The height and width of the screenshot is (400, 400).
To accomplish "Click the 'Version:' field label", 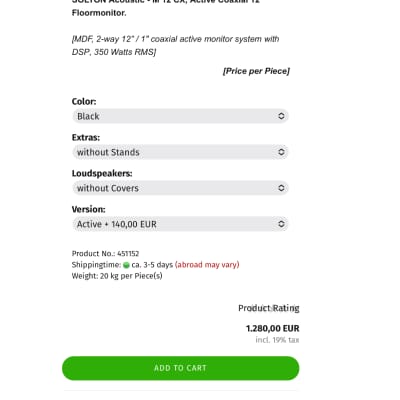I will 88,209.
